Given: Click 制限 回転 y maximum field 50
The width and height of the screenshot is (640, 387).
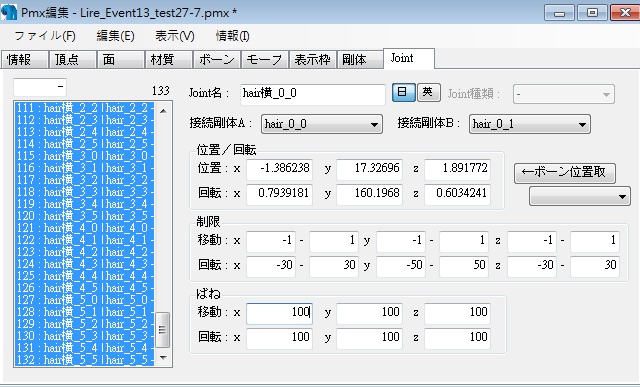Looking at the screenshot, I should tap(464, 266).
